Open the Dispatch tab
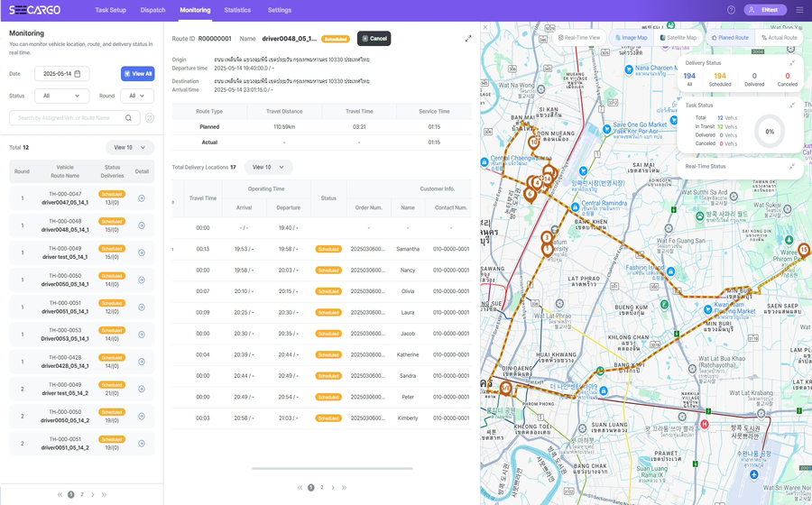 [x=152, y=10]
